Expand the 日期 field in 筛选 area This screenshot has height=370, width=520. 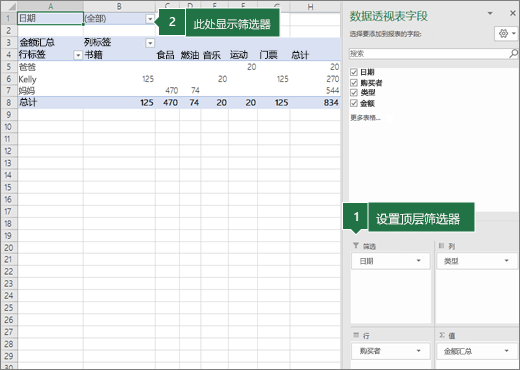[419, 261]
